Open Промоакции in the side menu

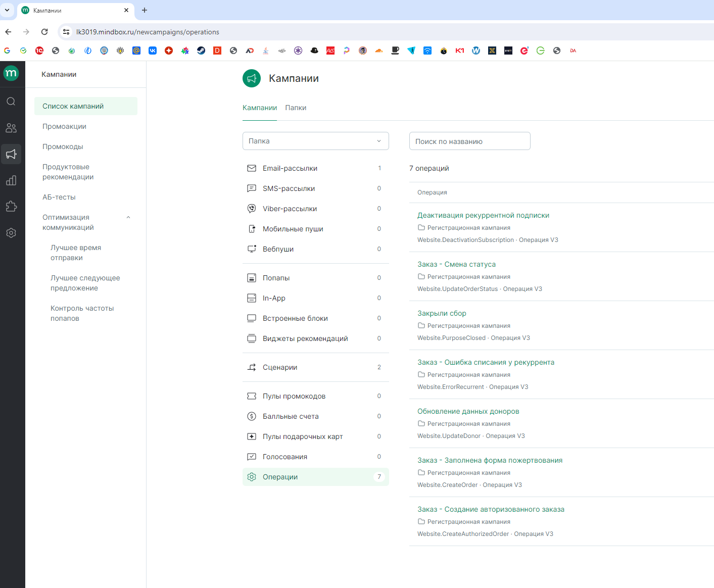pyautogui.click(x=64, y=126)
